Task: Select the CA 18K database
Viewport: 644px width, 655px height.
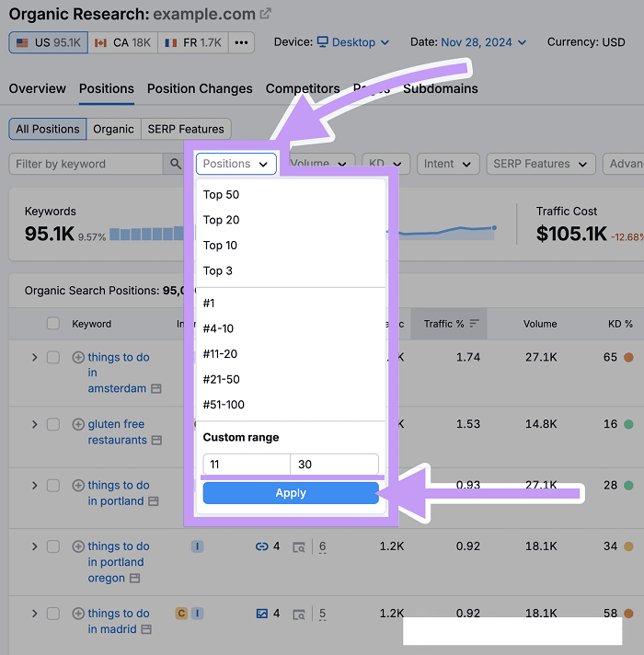Action: click(122, 42)
